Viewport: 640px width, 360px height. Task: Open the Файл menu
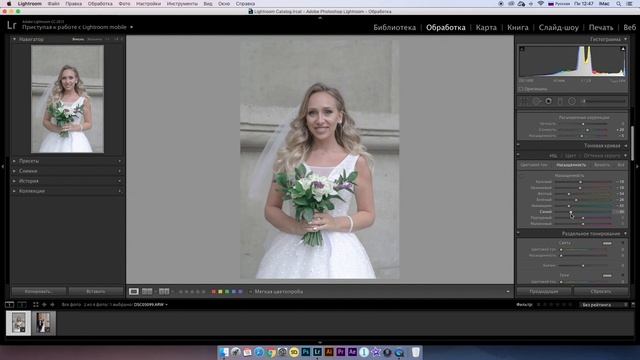53,4
